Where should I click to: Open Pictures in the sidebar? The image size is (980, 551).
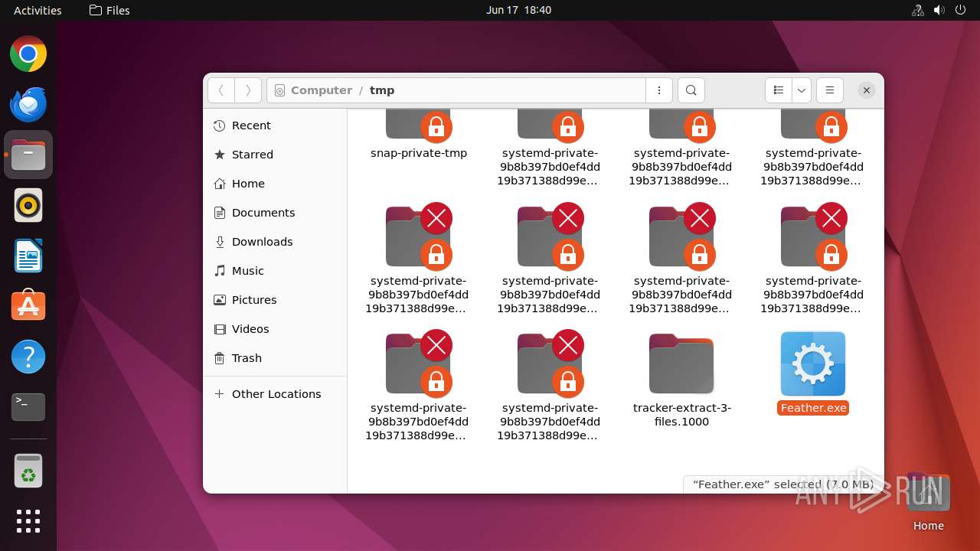pos(275,300)
